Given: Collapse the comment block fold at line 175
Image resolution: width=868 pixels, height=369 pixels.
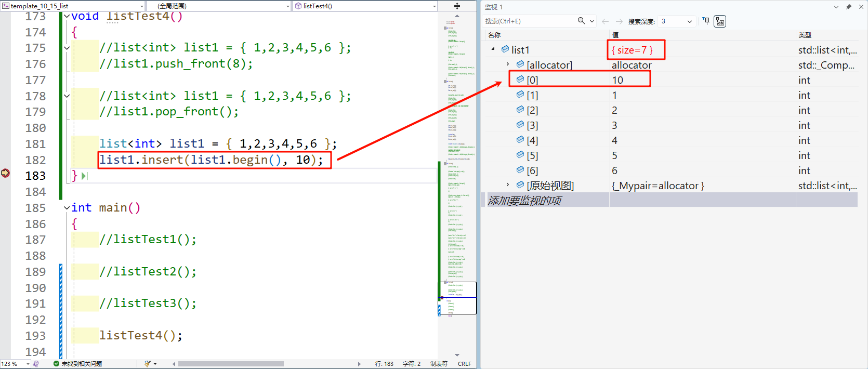Looking at the screenshot, I should [x=67, y=48].
